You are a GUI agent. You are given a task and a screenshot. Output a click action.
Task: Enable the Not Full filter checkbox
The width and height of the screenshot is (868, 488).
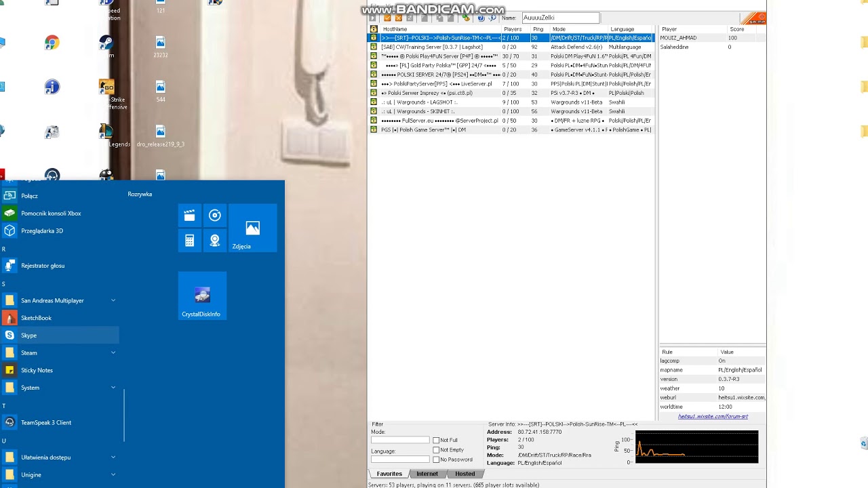[x=436, y=441]
